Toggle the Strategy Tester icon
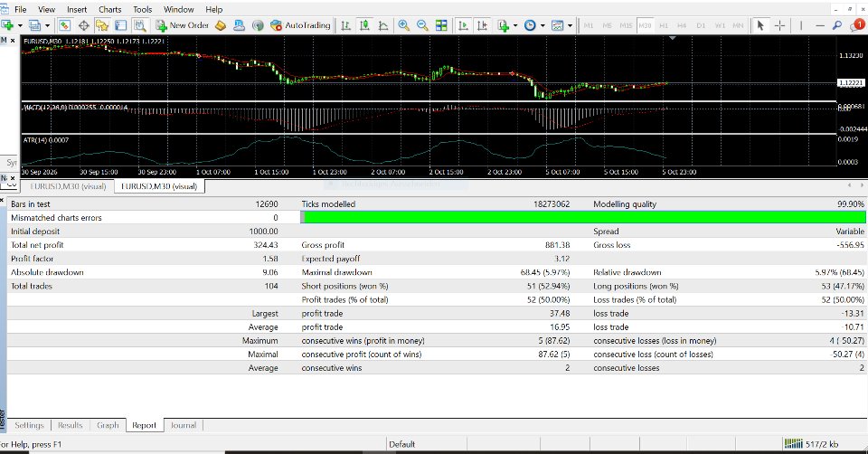The image size is (868, 454). coord(139,25)
